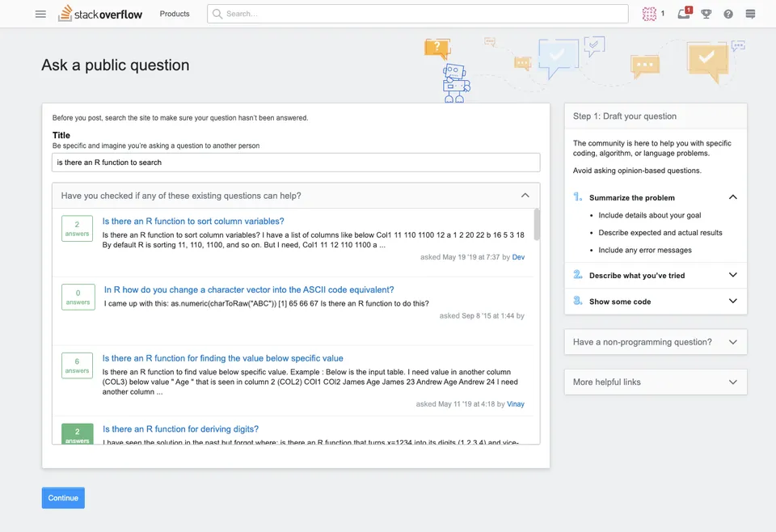Click the 6 answers count box
The width and height of the screenshot is (776, 532).
(78, 365)
